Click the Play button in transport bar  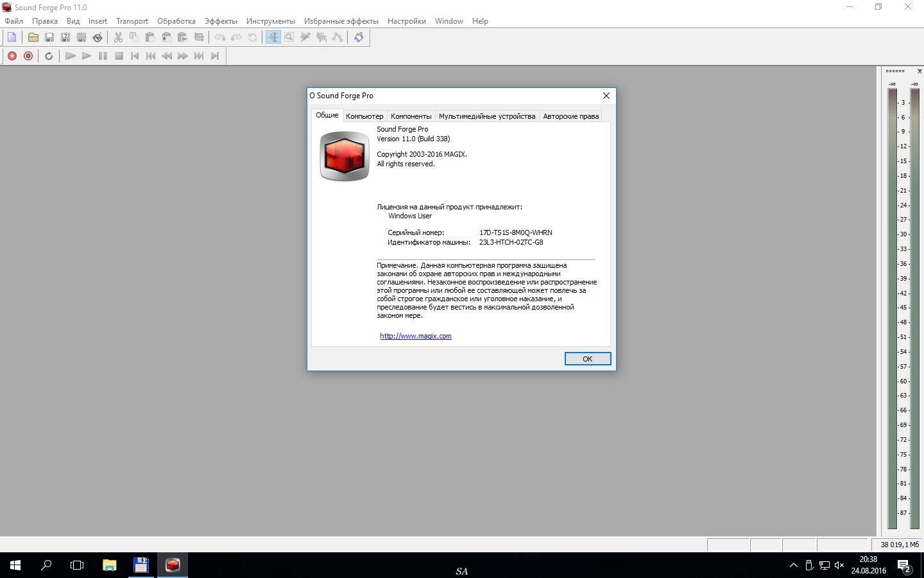pos(87,56)
